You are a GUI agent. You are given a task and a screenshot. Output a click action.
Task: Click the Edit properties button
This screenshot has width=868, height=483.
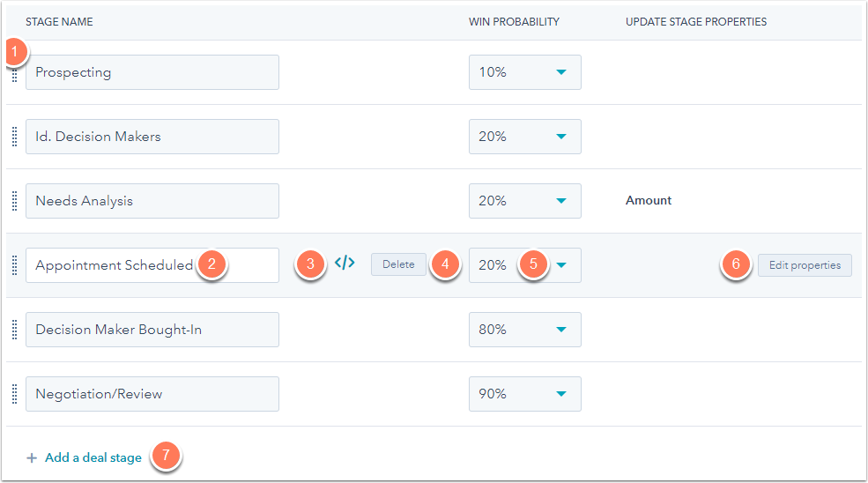805,265
